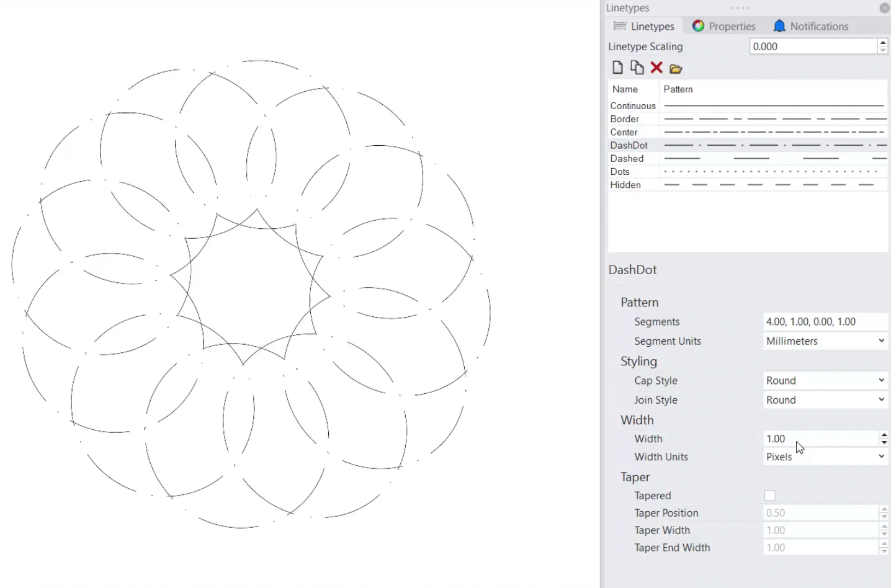
Task: Click the Import linetypes folder icon
Action: 676,68
